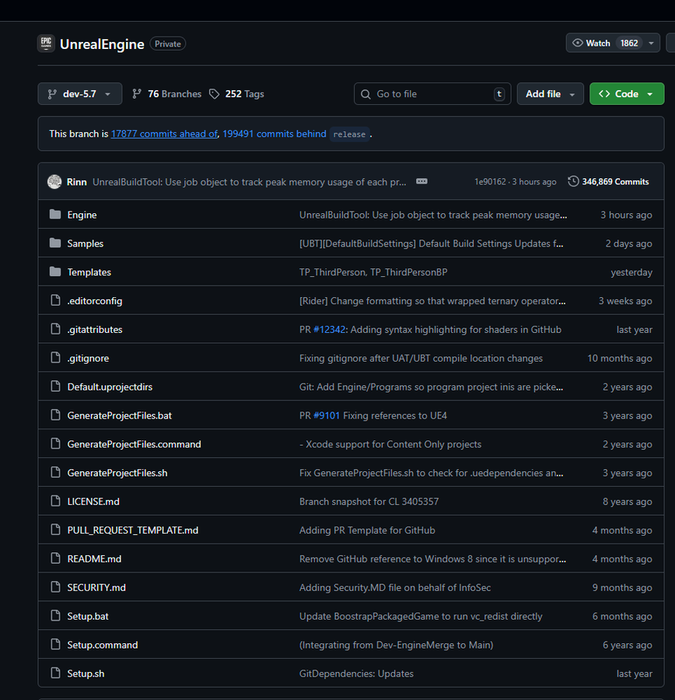Click the Go to file search field
Image resolution: width=675 pixels, height=700 pixels.
431,94
